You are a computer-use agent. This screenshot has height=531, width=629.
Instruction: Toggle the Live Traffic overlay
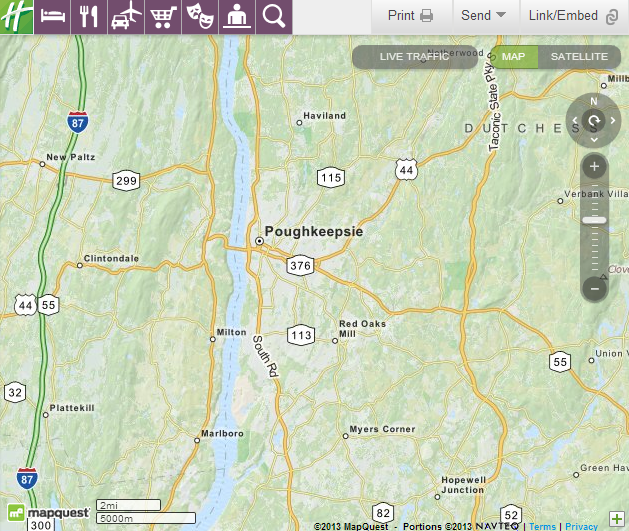pyautogui.click(x=415, y=57)
